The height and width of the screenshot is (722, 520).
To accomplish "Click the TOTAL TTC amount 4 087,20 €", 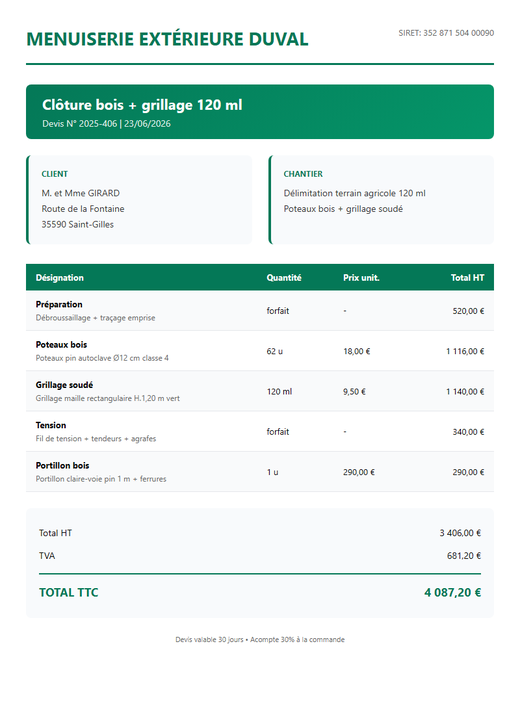I will point(453,593).
